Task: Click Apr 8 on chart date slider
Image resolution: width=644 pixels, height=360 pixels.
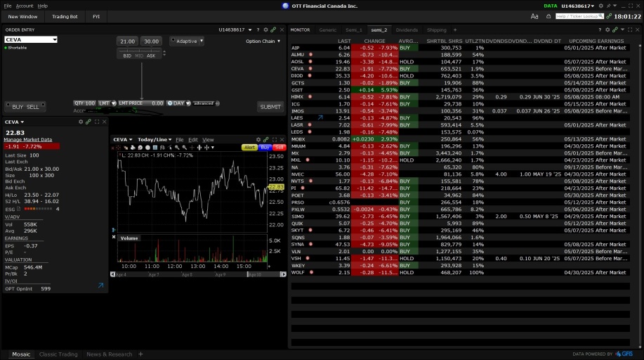Action: coord(187,274)
